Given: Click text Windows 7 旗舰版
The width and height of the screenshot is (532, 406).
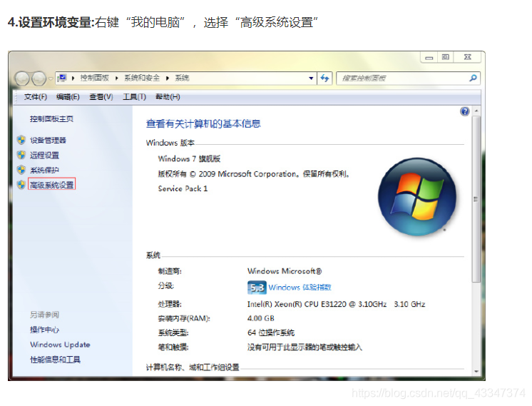Looking at the screenshot, I should (189, 158).
